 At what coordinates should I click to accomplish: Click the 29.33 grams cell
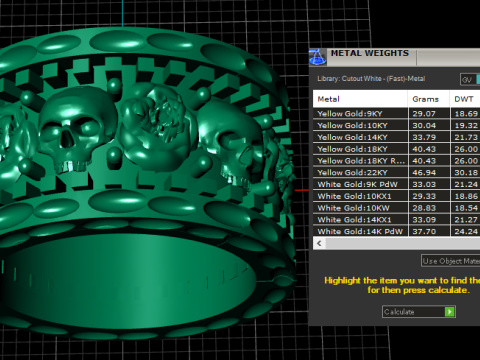429,196
